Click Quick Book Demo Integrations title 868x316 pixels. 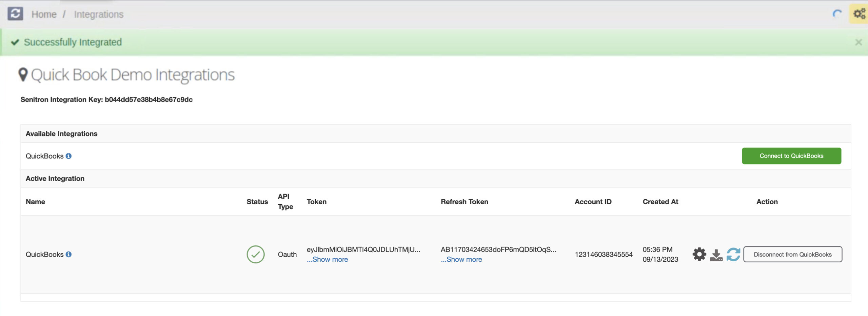[x=133, y=75]
